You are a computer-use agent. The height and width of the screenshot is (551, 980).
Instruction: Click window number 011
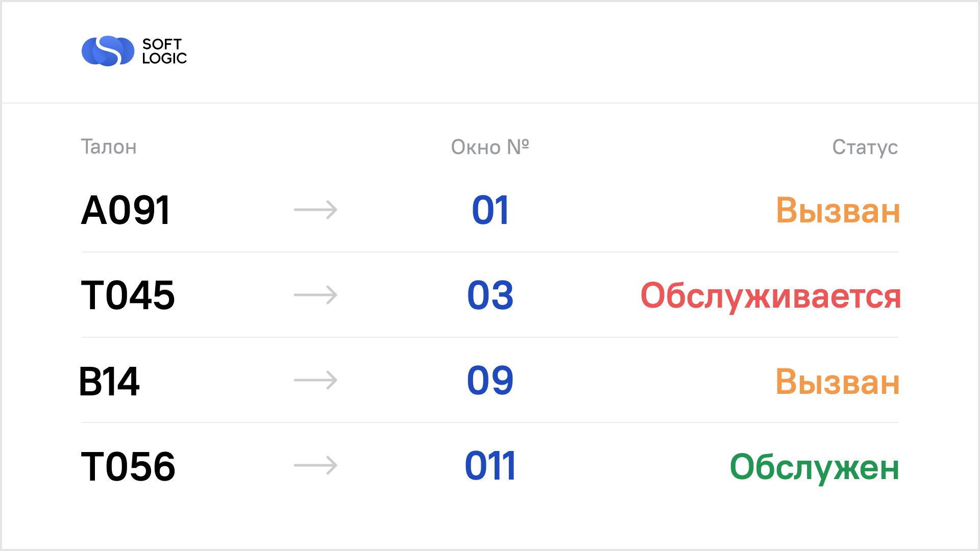(491, 466)
